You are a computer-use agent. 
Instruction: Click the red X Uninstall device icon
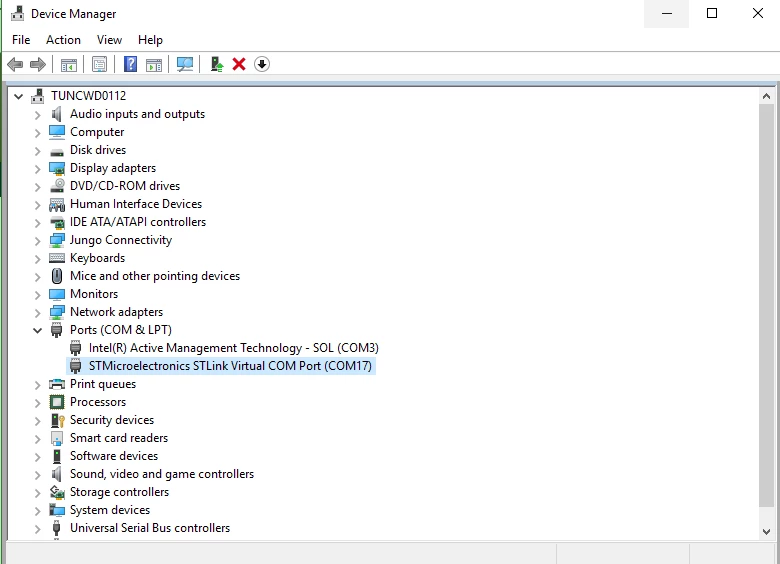click(x=239, y=64)
